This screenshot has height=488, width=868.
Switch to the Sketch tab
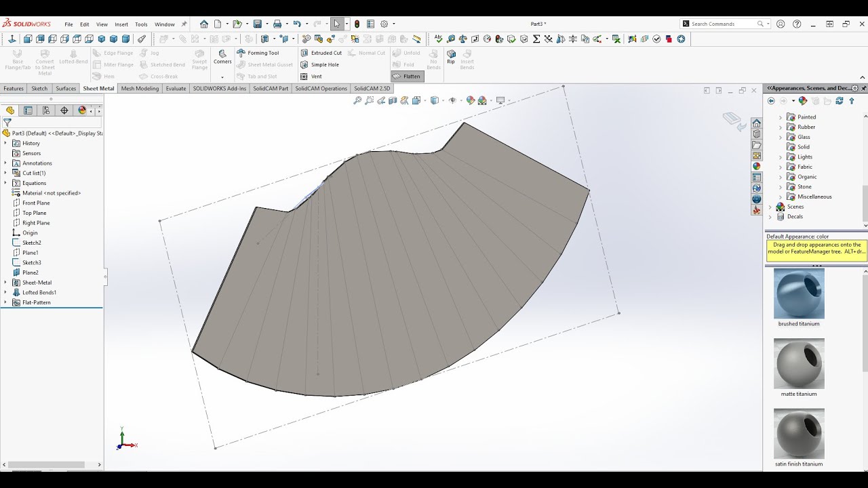click(39, 88)
